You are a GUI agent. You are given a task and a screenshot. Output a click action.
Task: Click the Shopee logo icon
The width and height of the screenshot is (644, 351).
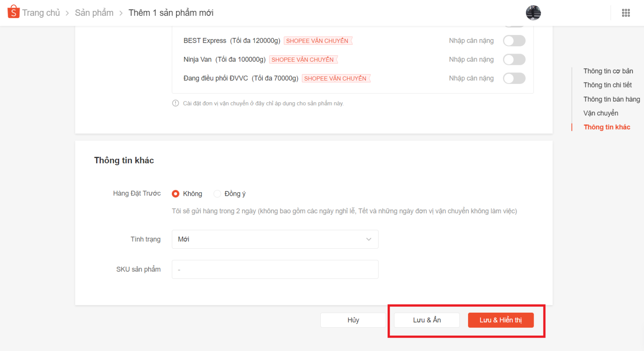13,12
